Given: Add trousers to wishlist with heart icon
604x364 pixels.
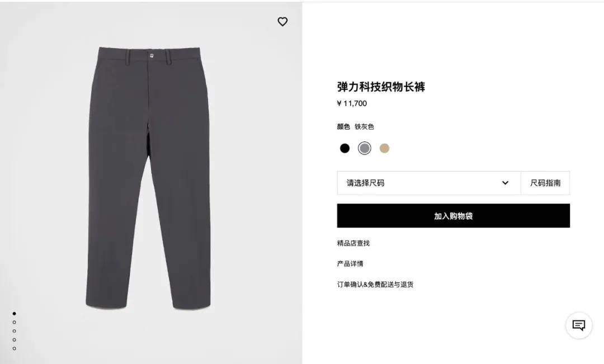Looking at the screenshot, I should tap(282, 22).
